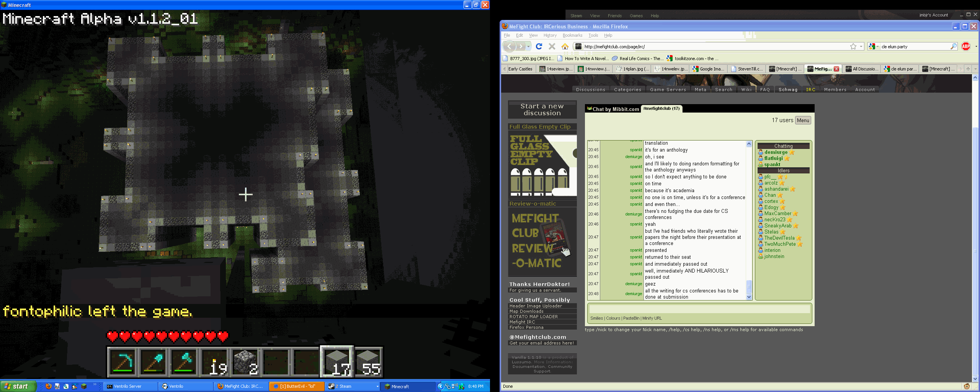The height and width of the screenshot is (392, 980).
Task: Open the search engine selector dropdown
Action: (x=874, y=46)
